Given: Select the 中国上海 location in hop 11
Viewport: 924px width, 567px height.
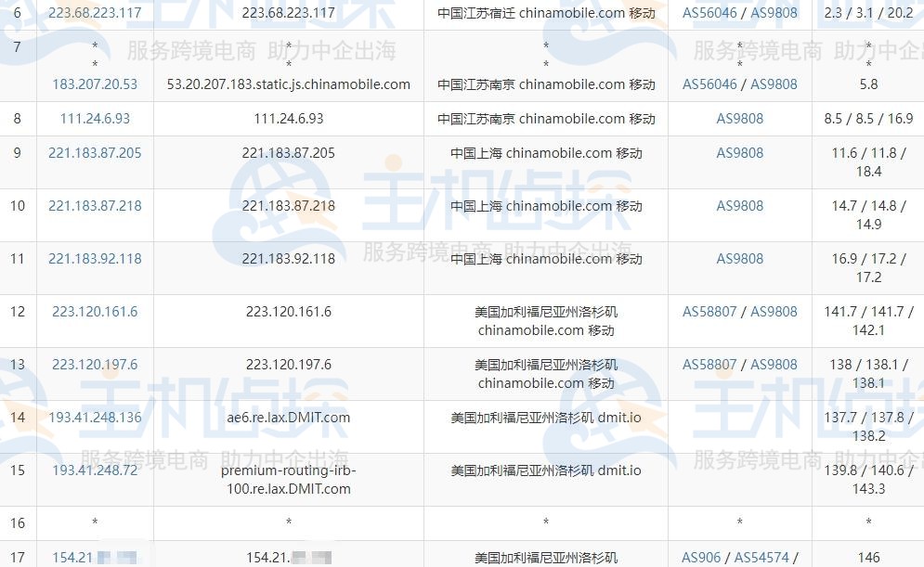Looking at the screenshot, I should [546, 259].
